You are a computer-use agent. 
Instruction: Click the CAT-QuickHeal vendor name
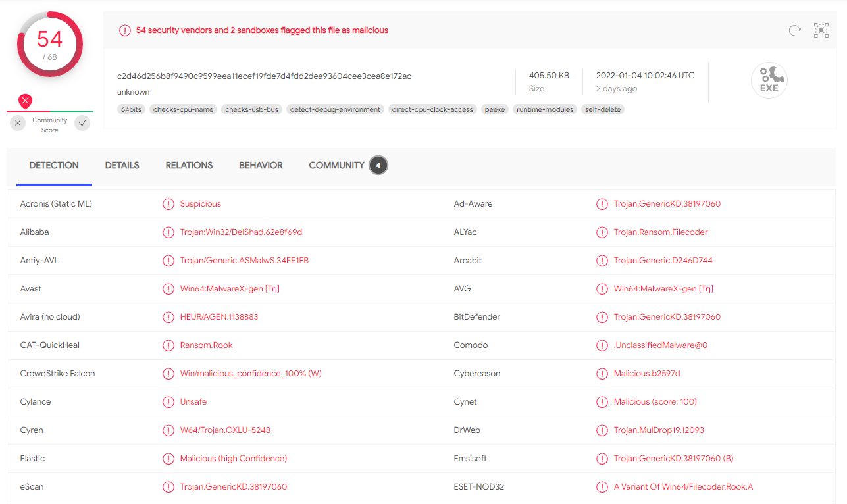pos(50,345)
